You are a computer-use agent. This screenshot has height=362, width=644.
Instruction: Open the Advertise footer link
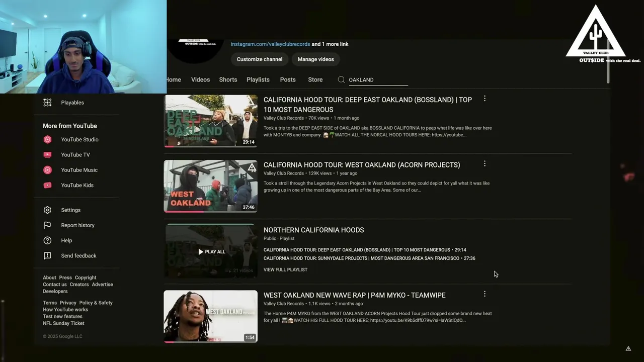pos(102,285)
